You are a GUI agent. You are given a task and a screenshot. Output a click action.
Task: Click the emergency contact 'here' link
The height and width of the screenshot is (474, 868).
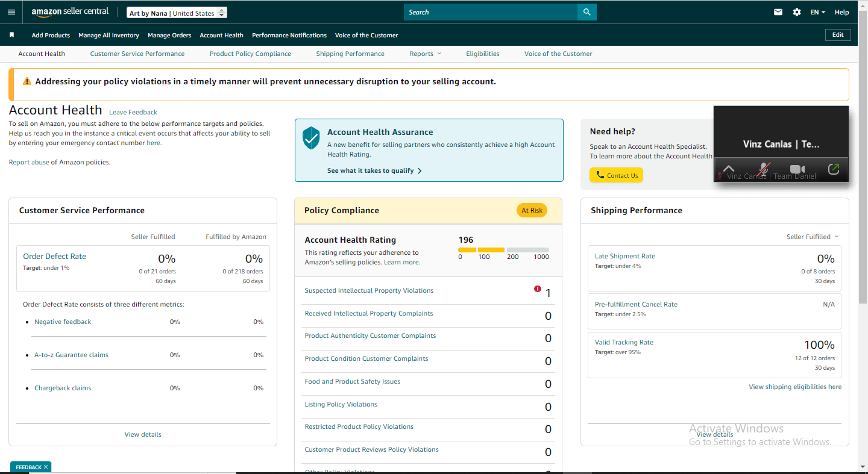click(153, 143)
